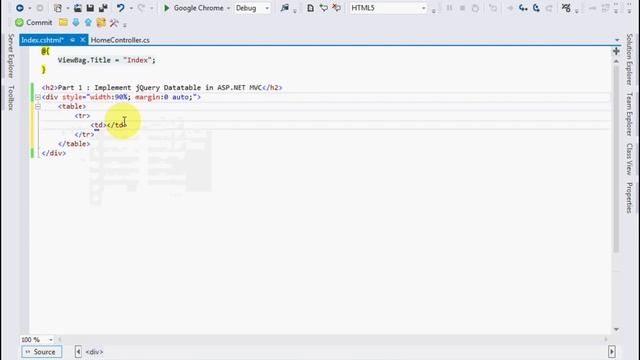
Task: Open the New Project dropdown arrow
Action: point(67,8)
